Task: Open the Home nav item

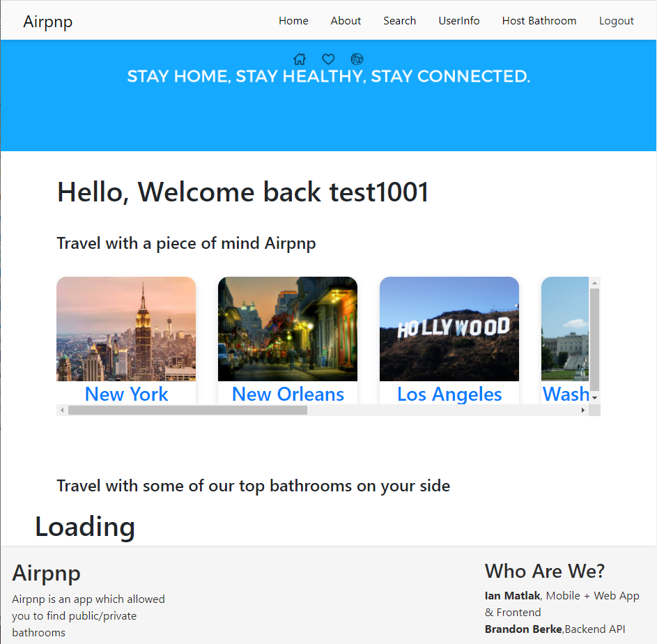Action: (x=293, y=20)
